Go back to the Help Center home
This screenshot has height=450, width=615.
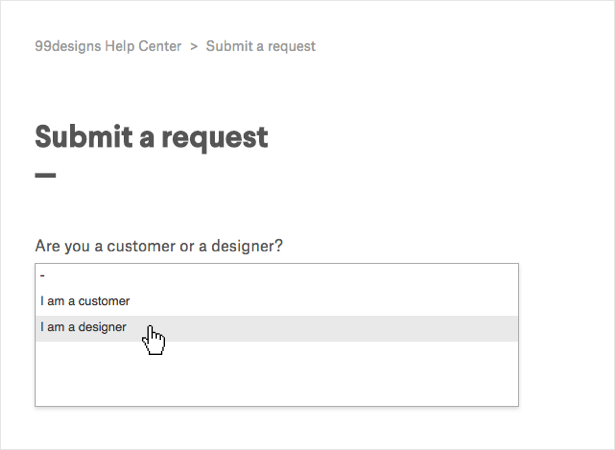tap(108, 46)
